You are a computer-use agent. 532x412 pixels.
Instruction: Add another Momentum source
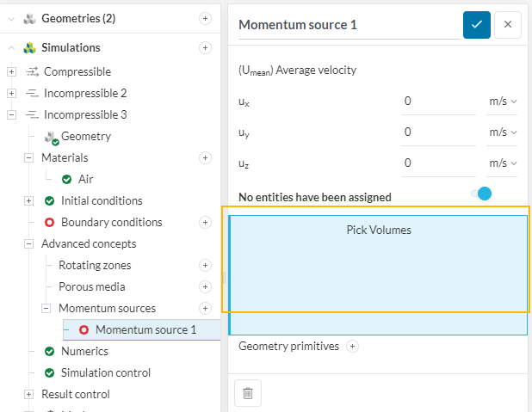point(205,309)
